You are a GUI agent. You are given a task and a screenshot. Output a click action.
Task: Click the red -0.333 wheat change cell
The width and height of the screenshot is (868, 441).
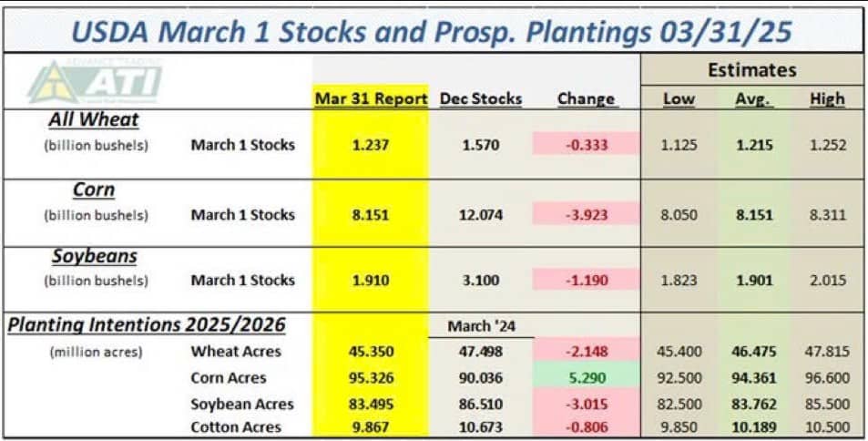(585, 144)
